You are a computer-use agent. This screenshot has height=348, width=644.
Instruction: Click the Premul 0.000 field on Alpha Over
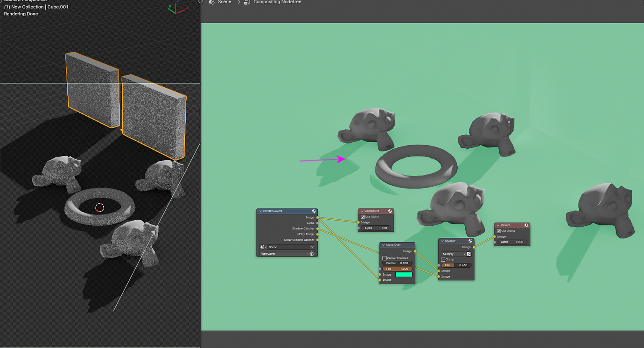coord(398,264)
